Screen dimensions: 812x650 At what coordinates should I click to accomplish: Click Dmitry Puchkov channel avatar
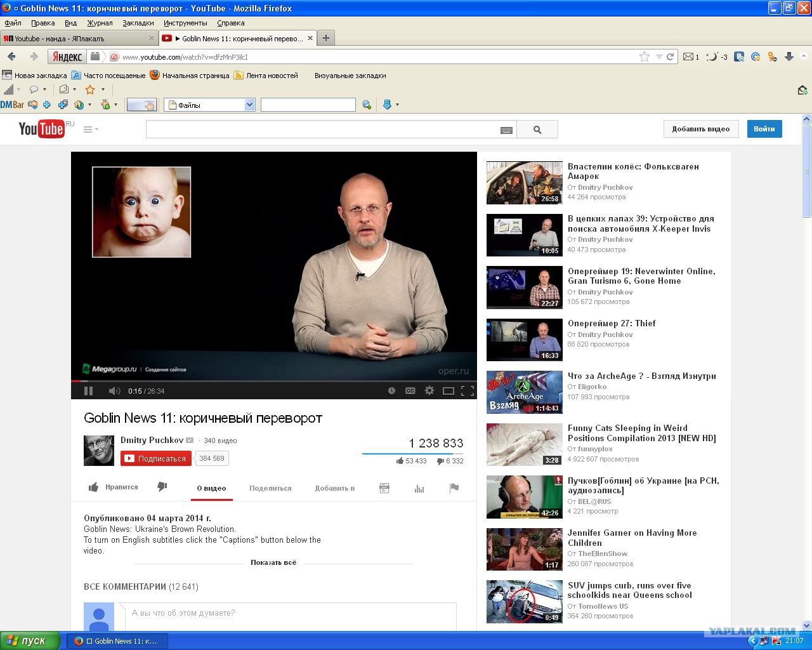coord(99,451)
